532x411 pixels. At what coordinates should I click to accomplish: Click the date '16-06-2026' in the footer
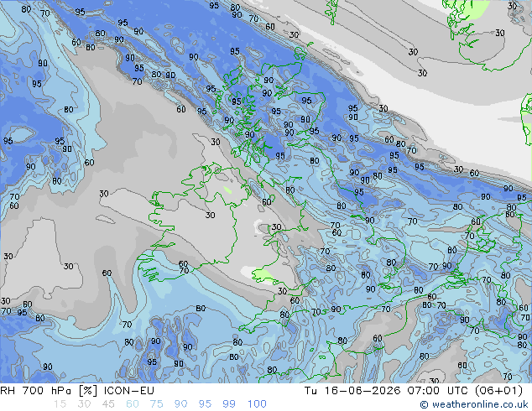point(362,391)
